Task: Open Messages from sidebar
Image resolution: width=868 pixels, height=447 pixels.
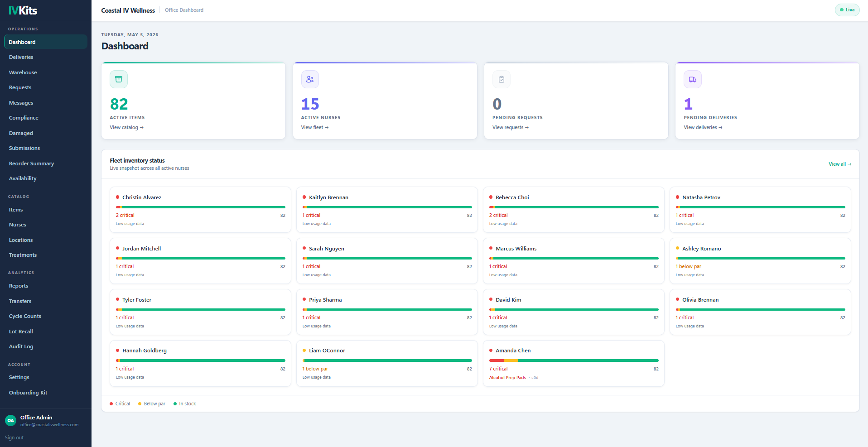Action: 46,103
